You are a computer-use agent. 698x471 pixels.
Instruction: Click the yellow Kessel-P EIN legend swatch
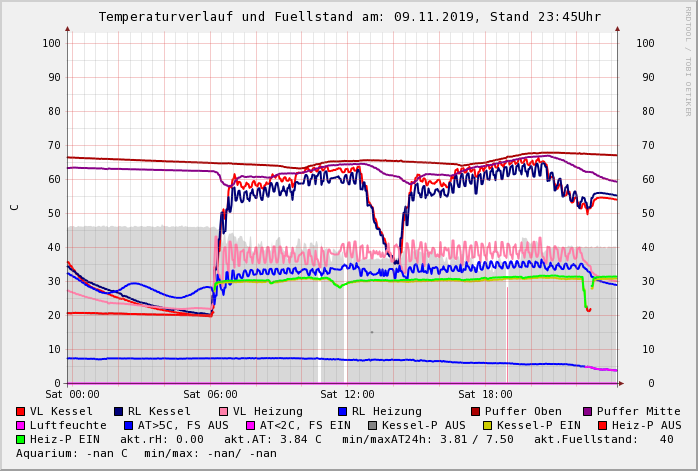point(489,425)
